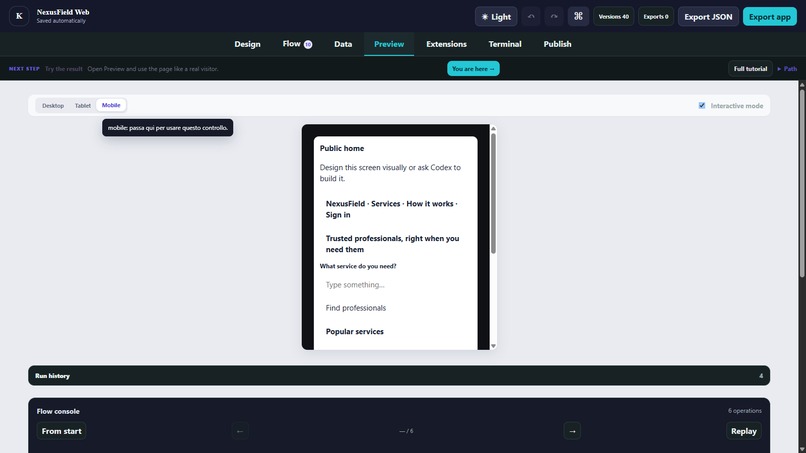This screenshot has width=806, height=453.
Task: Open the Data tab
Action: pyautogui.click(x=343, y=44)
